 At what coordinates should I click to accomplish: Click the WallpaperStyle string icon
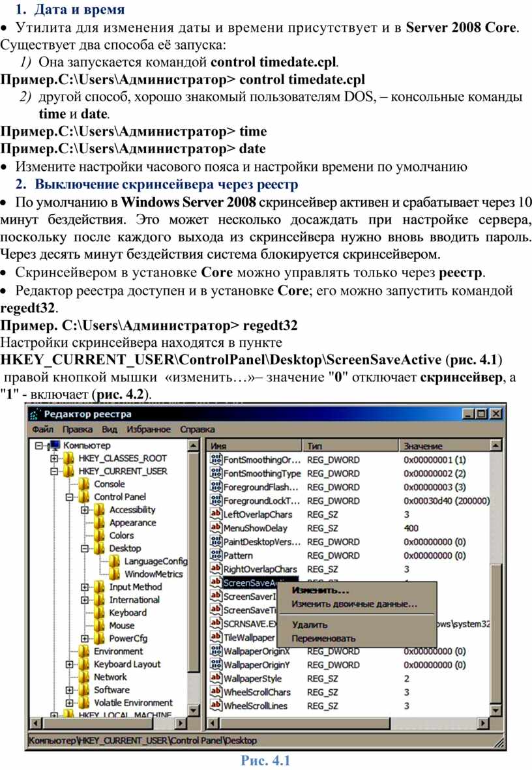click(x=216, y=678)
